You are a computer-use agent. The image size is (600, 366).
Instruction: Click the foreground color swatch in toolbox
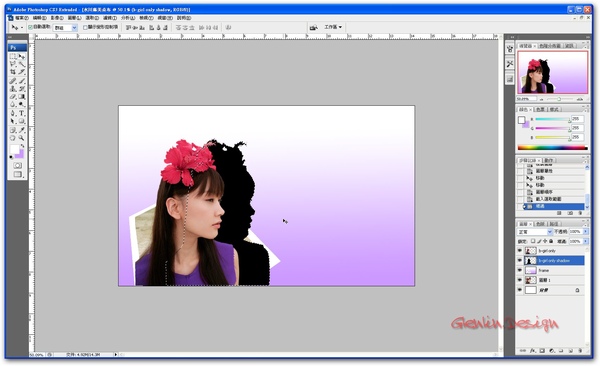pos(15,149)
